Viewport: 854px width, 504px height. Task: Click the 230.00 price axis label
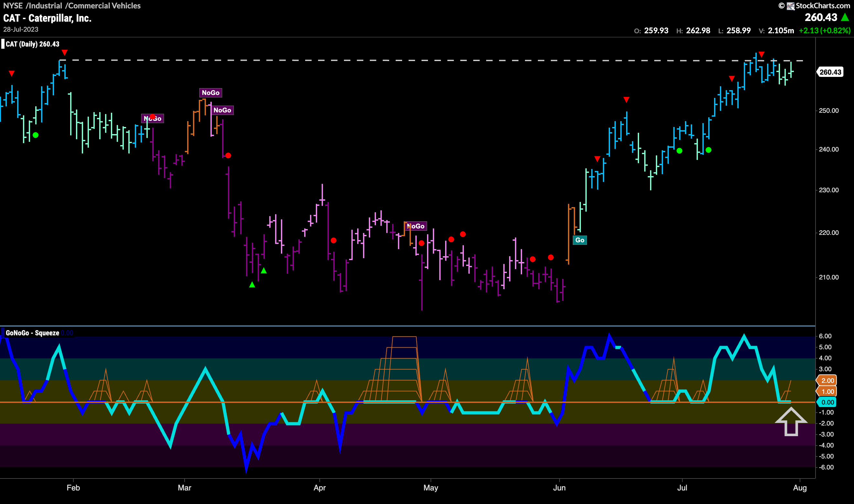(x=828, y=190)
